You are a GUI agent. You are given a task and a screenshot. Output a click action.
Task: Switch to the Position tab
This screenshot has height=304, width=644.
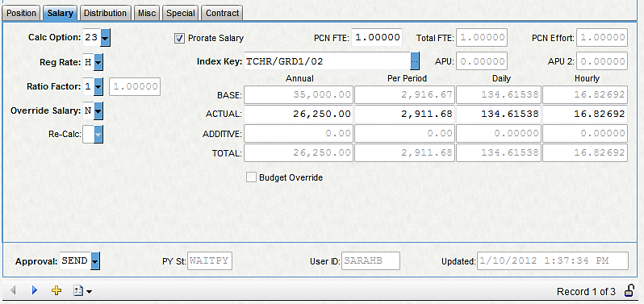click(21, 13)
